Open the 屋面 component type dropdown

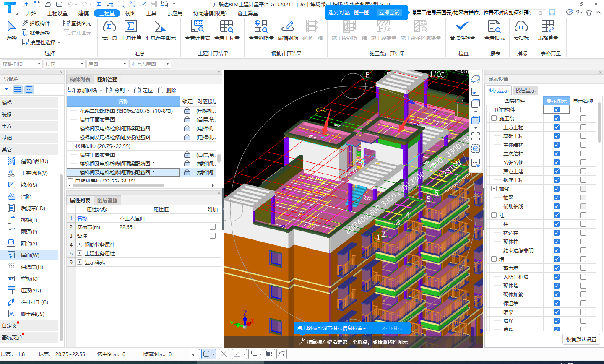[x=107, y=64]
